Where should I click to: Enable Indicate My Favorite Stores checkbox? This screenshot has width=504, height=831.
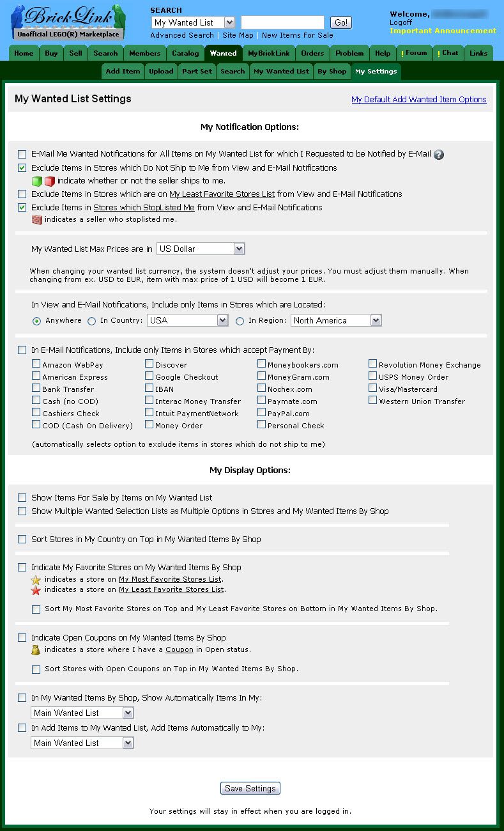tap(22, 568)
